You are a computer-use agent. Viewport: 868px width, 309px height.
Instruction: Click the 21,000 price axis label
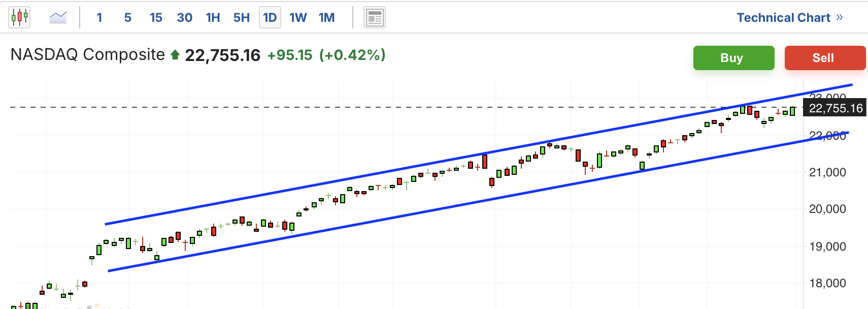click(827, 172)
